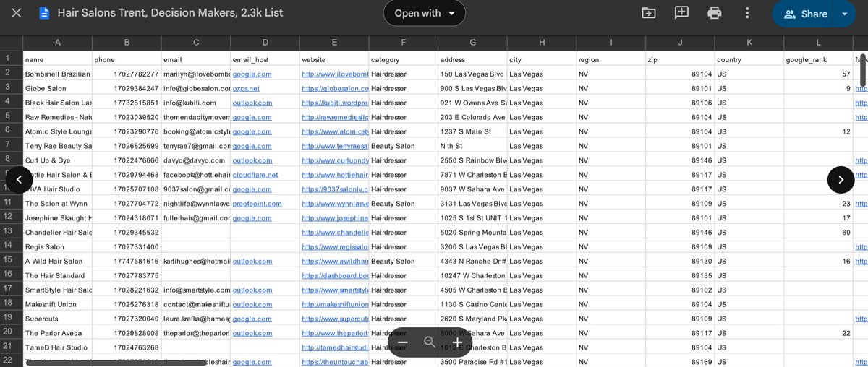Click the move to folder icon

(649, 13)
